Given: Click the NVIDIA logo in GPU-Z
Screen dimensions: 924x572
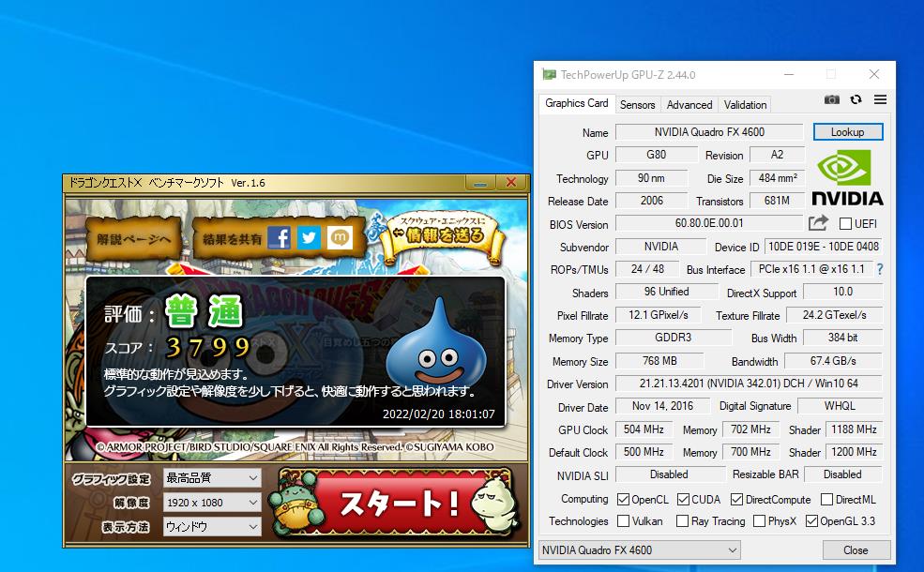Looking at the screenshot, I should point(847,176).
